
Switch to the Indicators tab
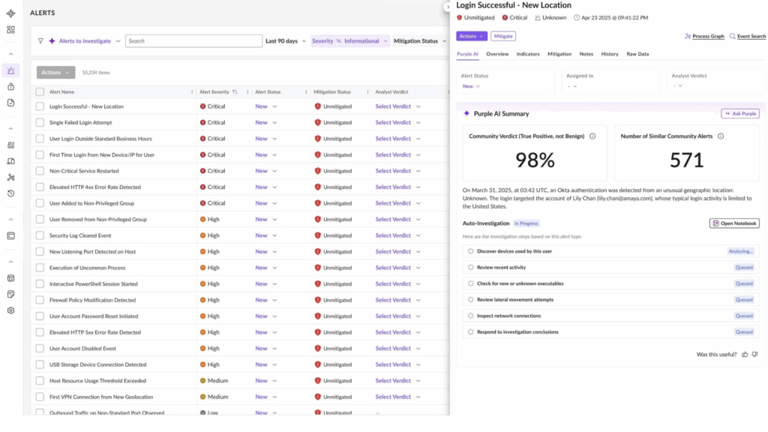click(528, 54)
